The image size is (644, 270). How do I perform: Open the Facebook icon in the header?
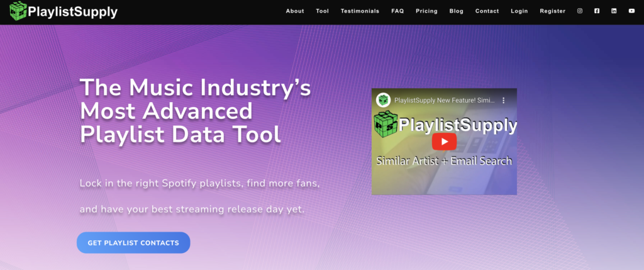click(597, 11)
